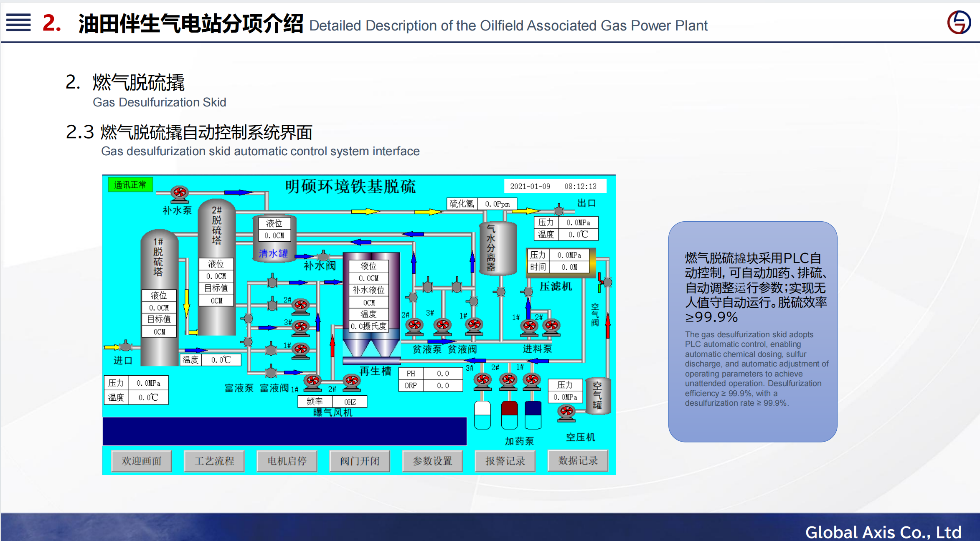Click the 补水泵 water pump icon
The image size is (980, 541).
click(x=180, y=193)
